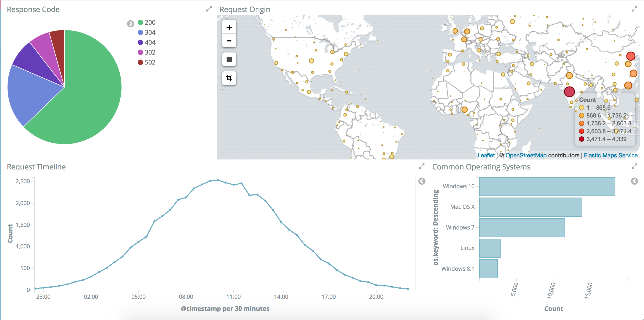644x320 pixels.
Task: Open the OpenStreetMap attribution link
Action: 526,155
